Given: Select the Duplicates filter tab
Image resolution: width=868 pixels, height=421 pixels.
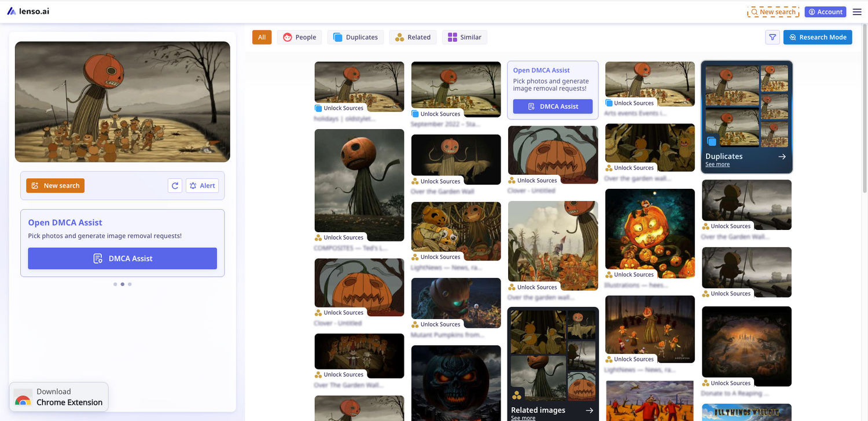Looking at the screenshot, I should pyautogui.click(x=355, y=37).
